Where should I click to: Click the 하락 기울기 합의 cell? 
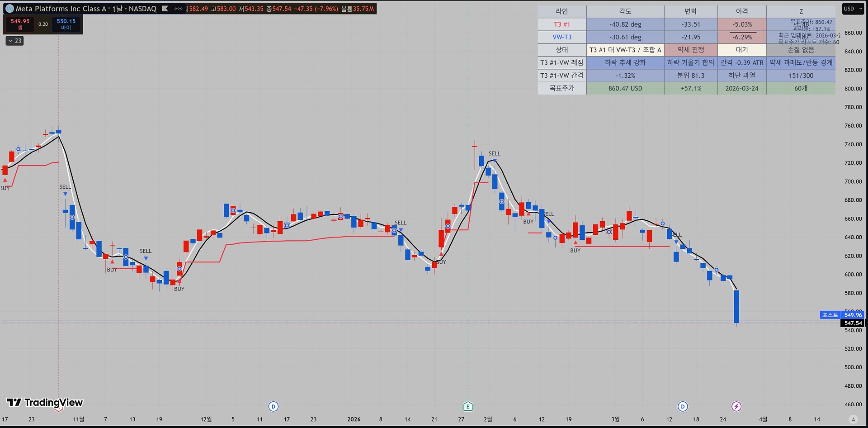tap(691, 62)
